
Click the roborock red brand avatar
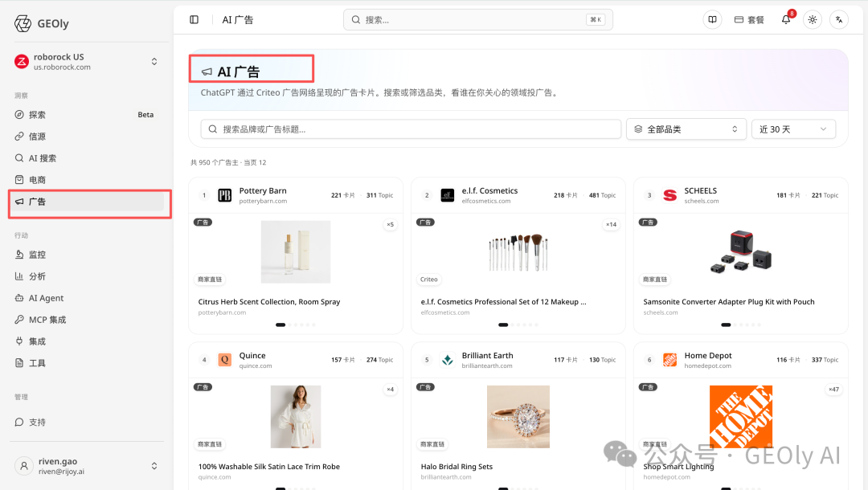point(22,61)
